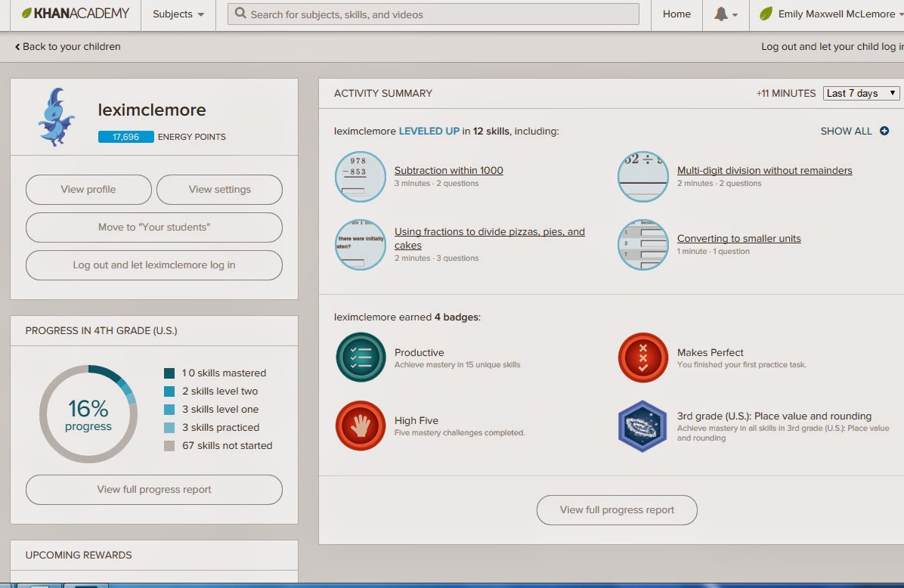Viewport: 904px width, 588px height.
Task: Open the Subtraction within 1000 link
Action: coord(448,170)
